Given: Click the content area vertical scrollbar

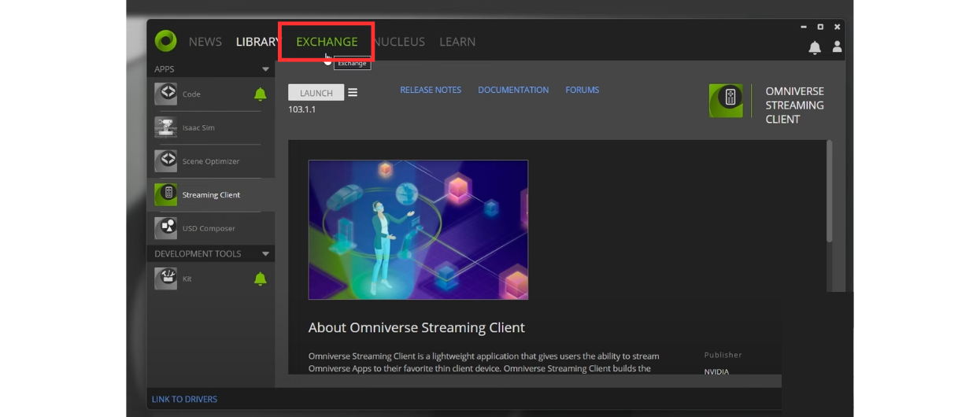Looking at the screenshot, I should coord(829,191).
